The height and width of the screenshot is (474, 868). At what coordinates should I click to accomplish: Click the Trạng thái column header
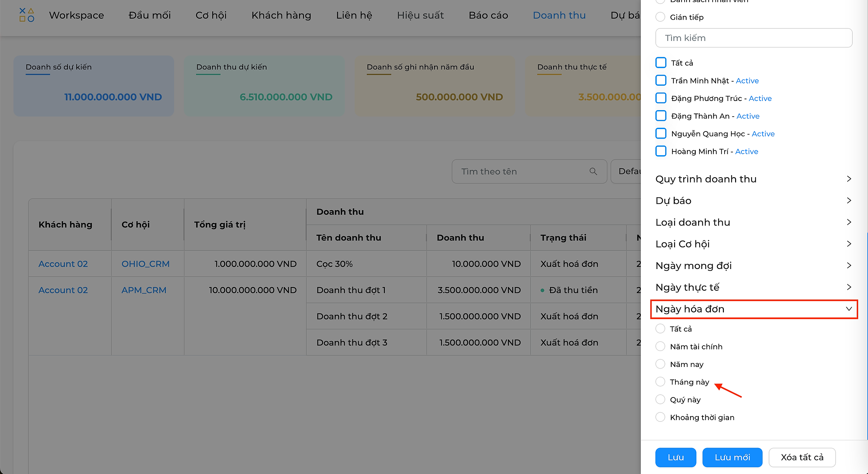tap(578, 238)
